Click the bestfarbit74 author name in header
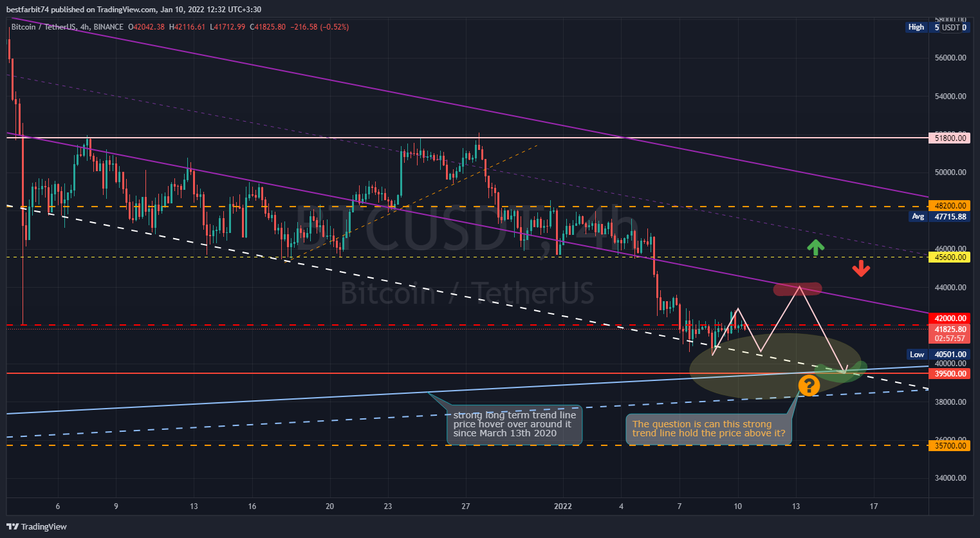Screen dimensions: 980x538 coord(28,10)
